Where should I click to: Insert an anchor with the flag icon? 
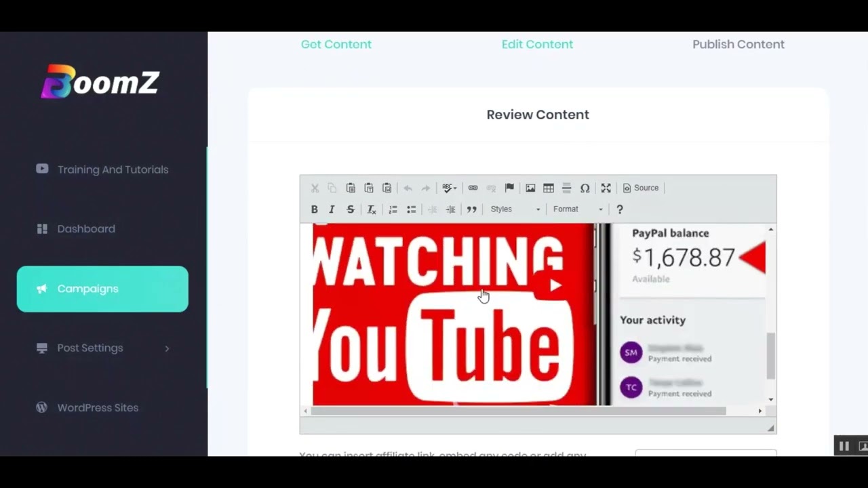pyautogui.click(x=509, y=188)
